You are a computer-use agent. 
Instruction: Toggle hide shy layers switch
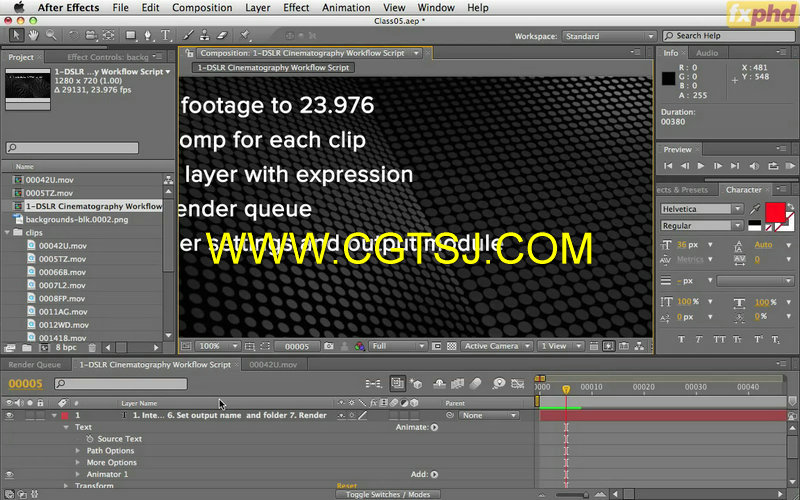tap(439, 384)
